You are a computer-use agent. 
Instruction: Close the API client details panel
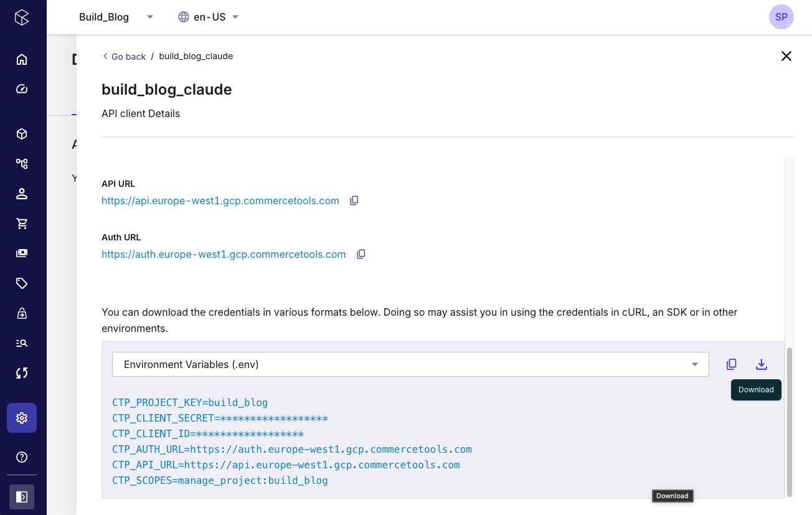(x=786, y=56)
